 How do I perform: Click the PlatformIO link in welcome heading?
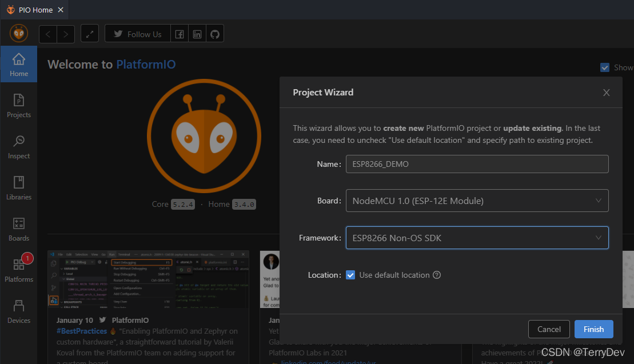[146, 65]
